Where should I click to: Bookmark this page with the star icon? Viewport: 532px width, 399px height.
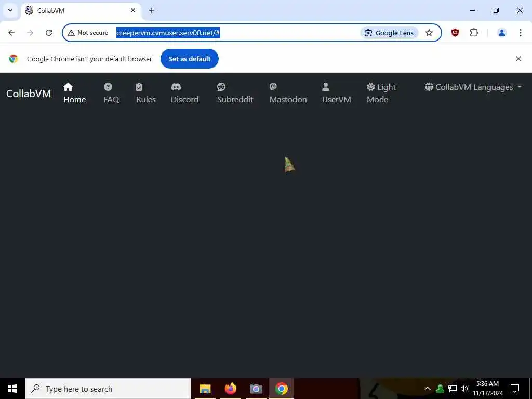(429, 33)
